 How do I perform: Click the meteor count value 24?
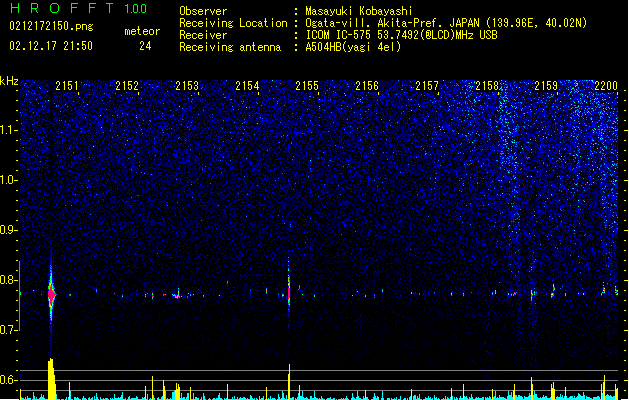coord(145,46)
